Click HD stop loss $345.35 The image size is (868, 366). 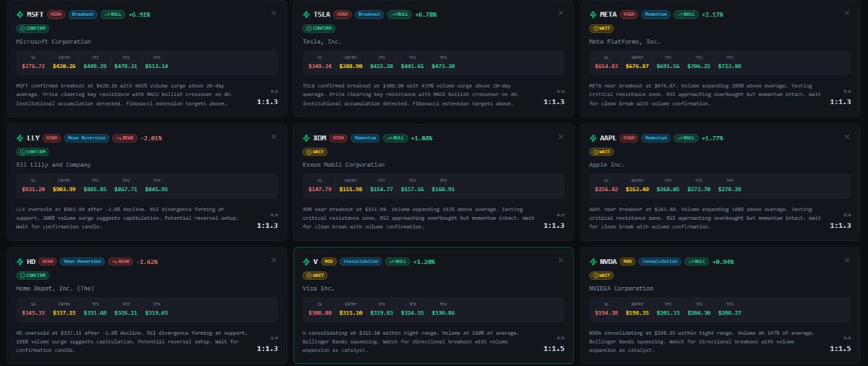coord(33,313)
